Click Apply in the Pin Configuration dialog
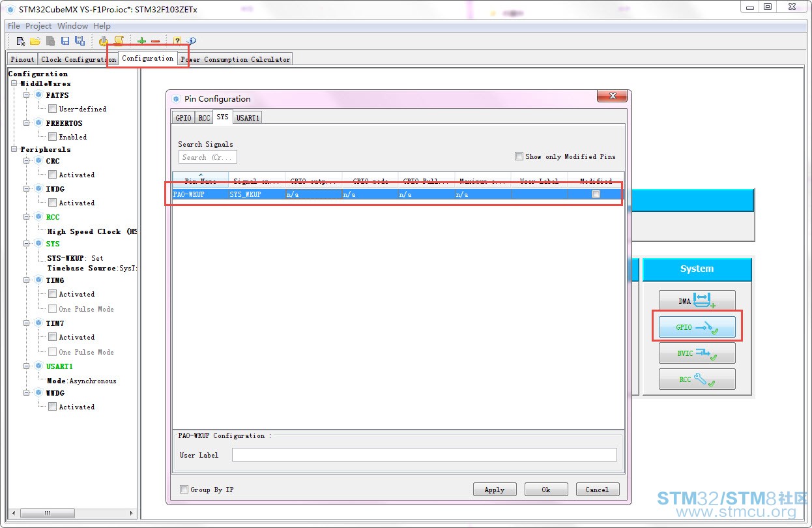This screenshot has width=812, height=528. coord(495,490)
